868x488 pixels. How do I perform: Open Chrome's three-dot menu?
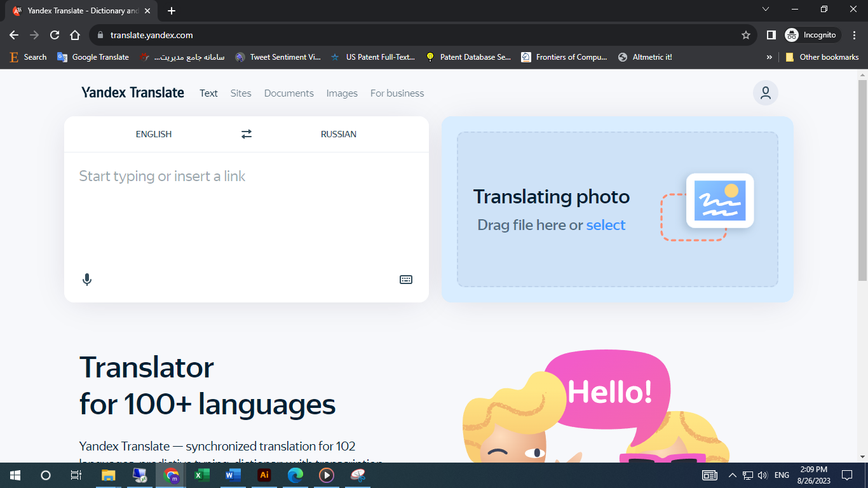tap(855, 35)
